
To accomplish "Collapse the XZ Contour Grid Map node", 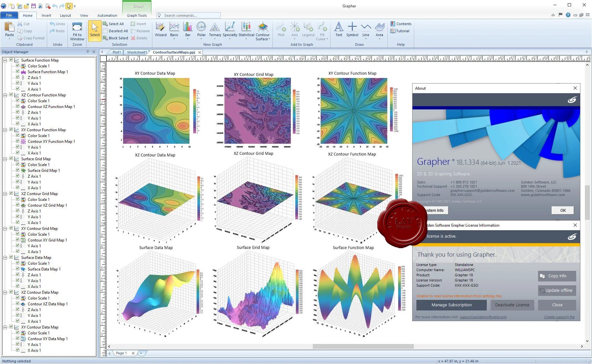I will tap(5, 194).
